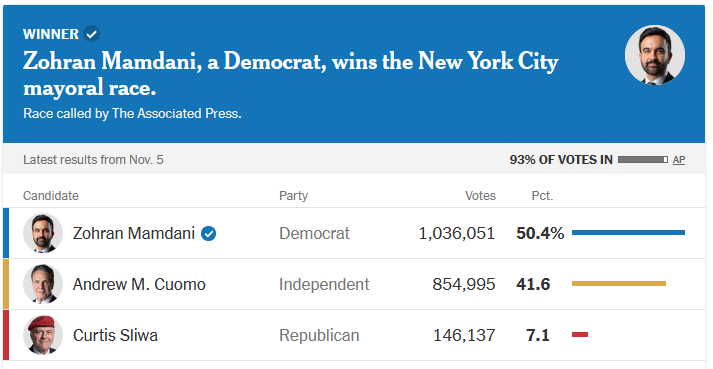Click the headline about Mamdani winning
Image resolution: width=713 pixels, height=369 pixels.
[x=291, y=74]
